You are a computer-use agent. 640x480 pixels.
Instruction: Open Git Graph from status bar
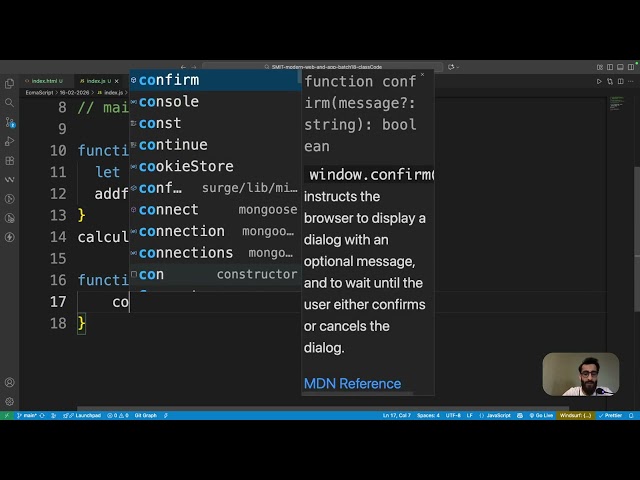click(x=146, y=416)
